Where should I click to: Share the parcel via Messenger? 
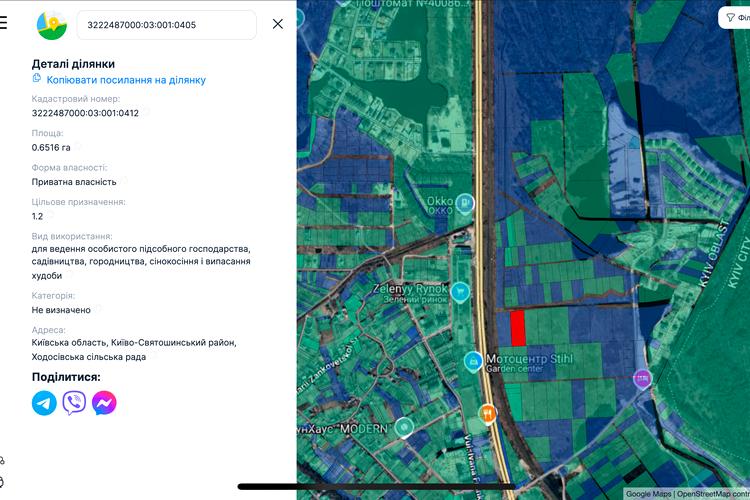pyautogui.click(x=104, y=403)
